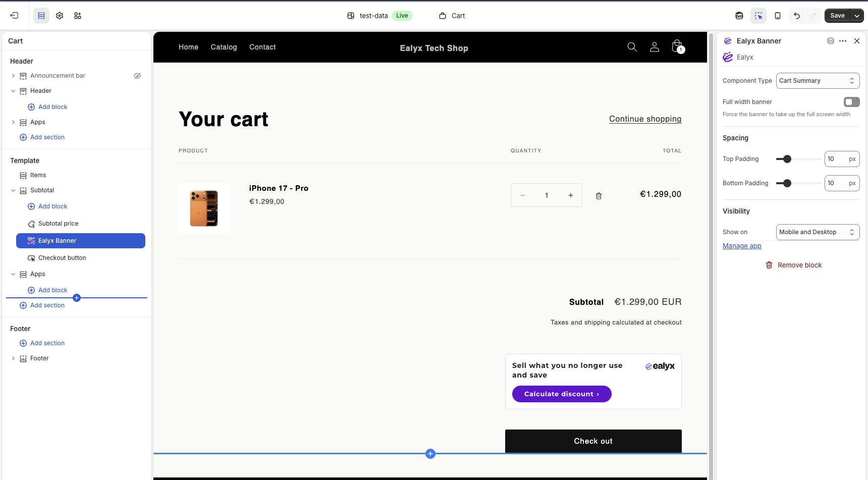The image size is (868, 480).
Task: Click the undo arrow icon
Action: pyautogui.click(x=797, y=16)
